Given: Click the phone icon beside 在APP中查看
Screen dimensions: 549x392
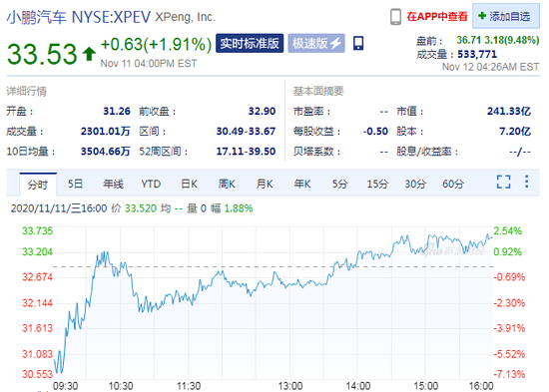Looking at the screenshot, I should pyautogui.click(x=395, y=16).
